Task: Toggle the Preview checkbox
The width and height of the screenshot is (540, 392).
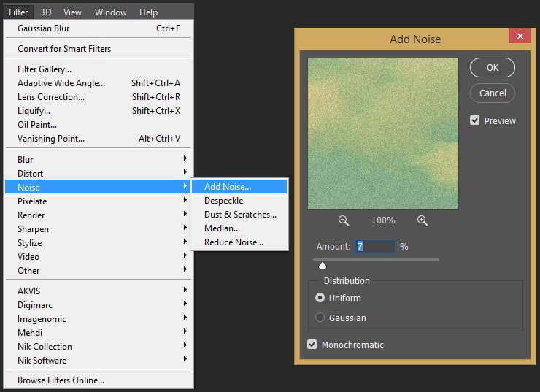Action: 475,120
